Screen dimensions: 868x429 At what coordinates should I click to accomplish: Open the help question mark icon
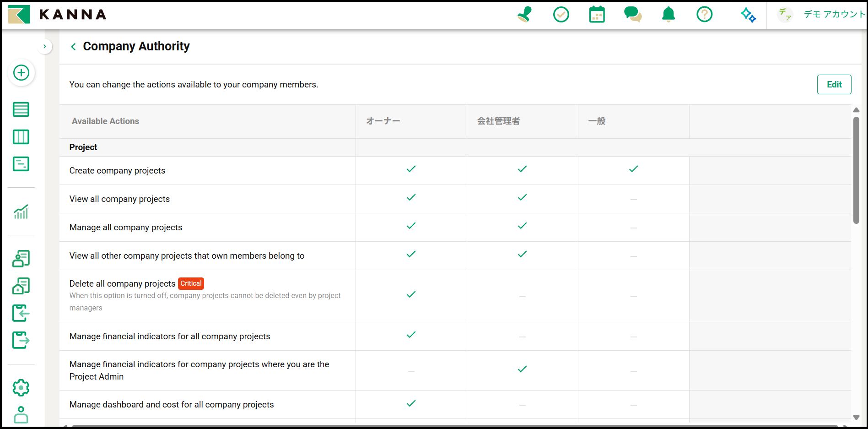[x=704, y=15]
